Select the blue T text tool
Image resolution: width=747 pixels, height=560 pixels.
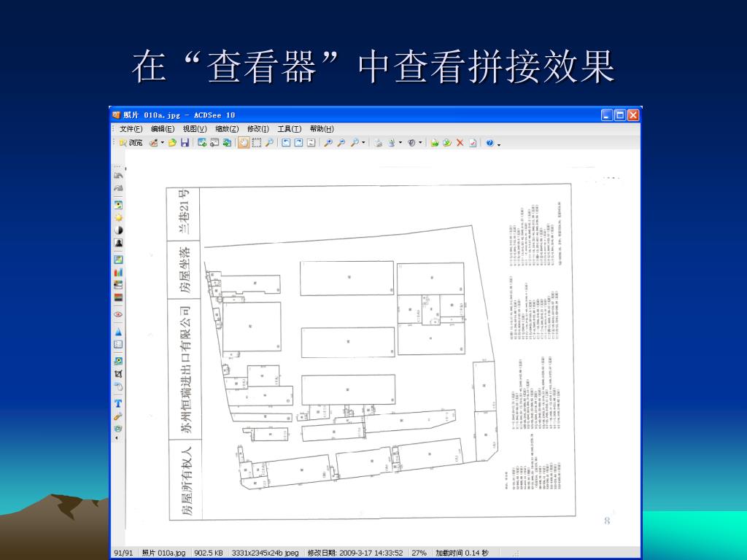[118, 403]
